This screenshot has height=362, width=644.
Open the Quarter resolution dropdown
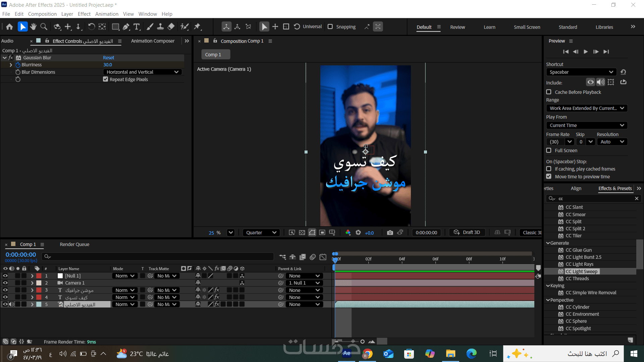261,233
